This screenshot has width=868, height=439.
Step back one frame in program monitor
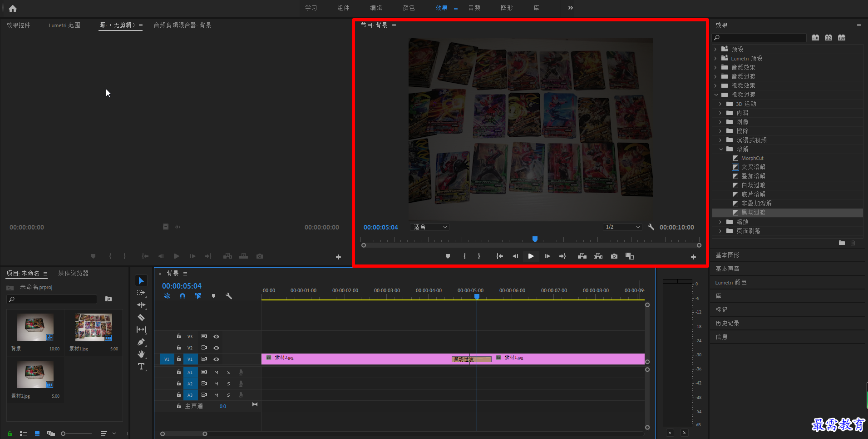click(515, 256)
